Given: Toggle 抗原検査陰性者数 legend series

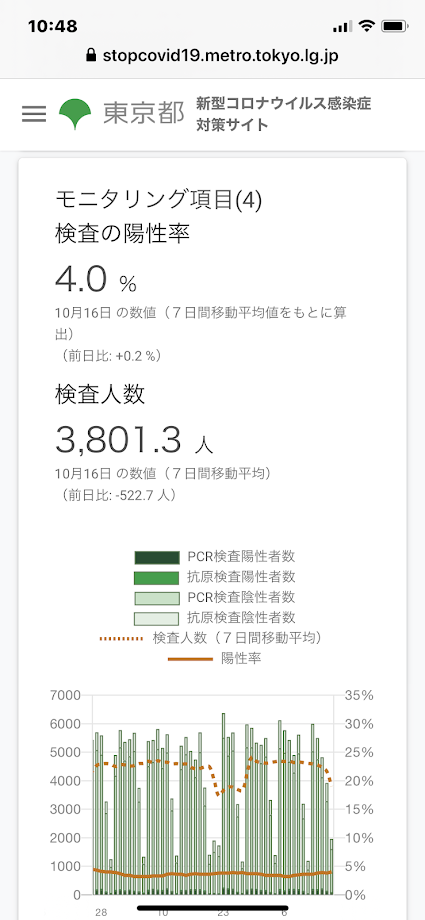Looking at the screenshot, I should point(215,617).
